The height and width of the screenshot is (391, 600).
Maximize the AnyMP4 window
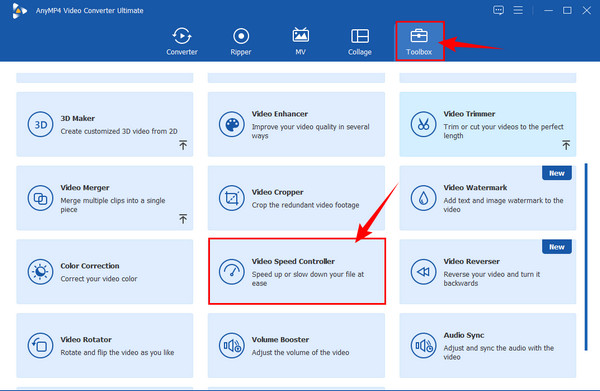tap(567, 11)
